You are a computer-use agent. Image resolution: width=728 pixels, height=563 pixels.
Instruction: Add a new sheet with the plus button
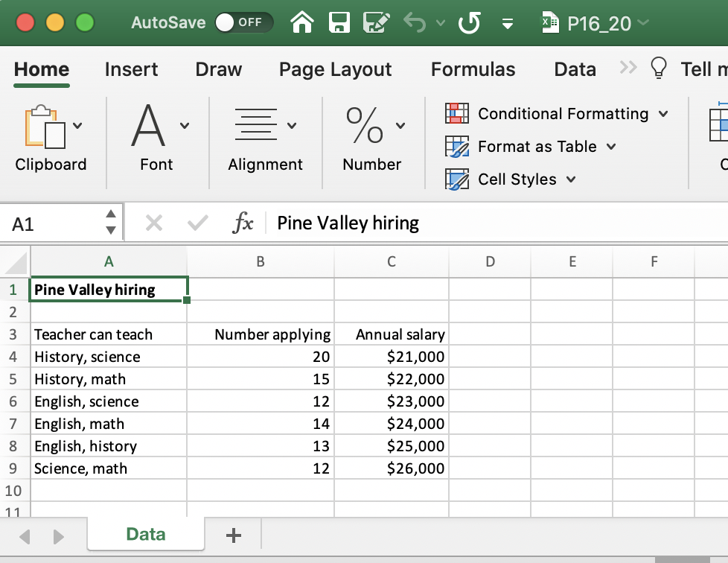(x=234, y=534)
